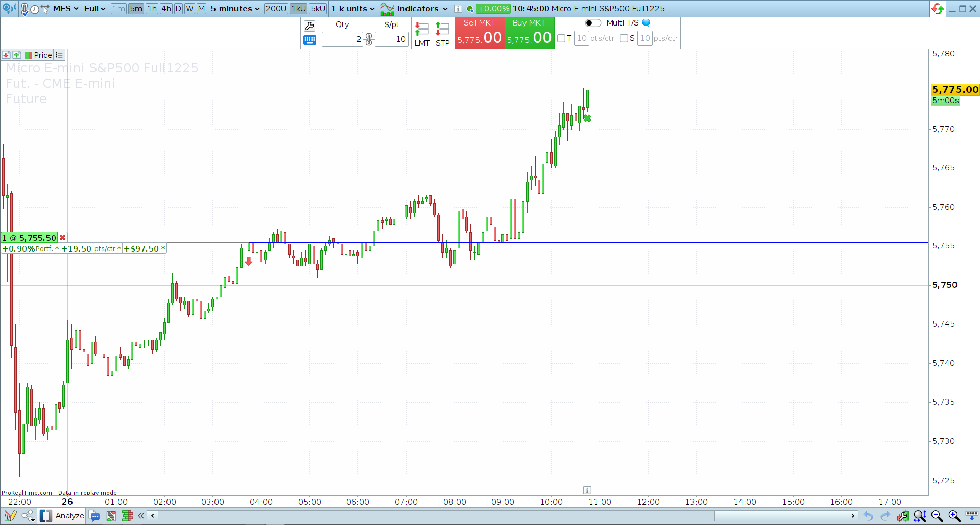This screenshot has height=525, width=980.
Task: Open the Price settings list menu
Action: [x=59, y=55]
